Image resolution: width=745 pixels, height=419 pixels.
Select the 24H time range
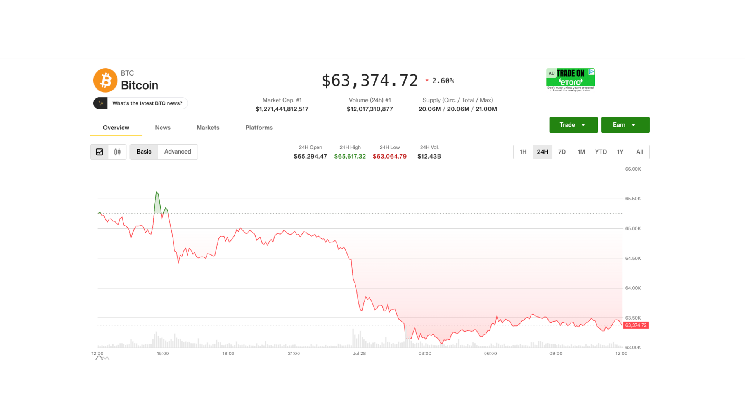click(x=542, y=152)
